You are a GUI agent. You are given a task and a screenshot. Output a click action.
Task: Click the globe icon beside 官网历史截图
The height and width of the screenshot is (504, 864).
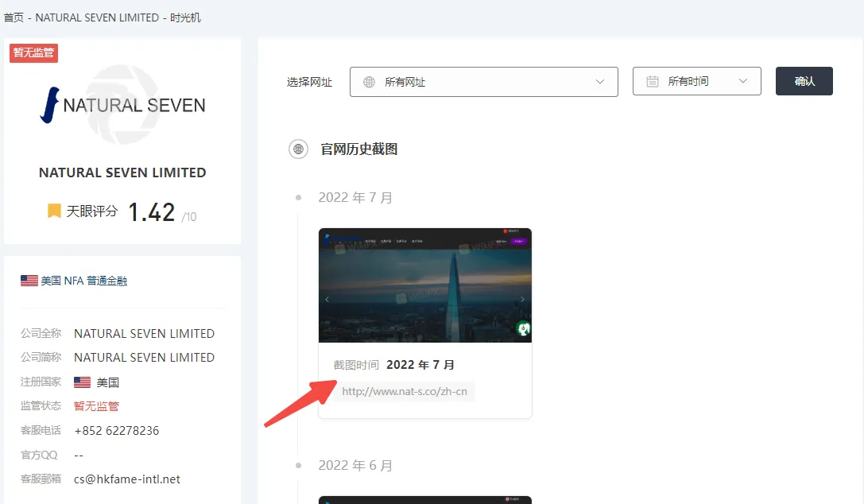[x=299, y=149]
